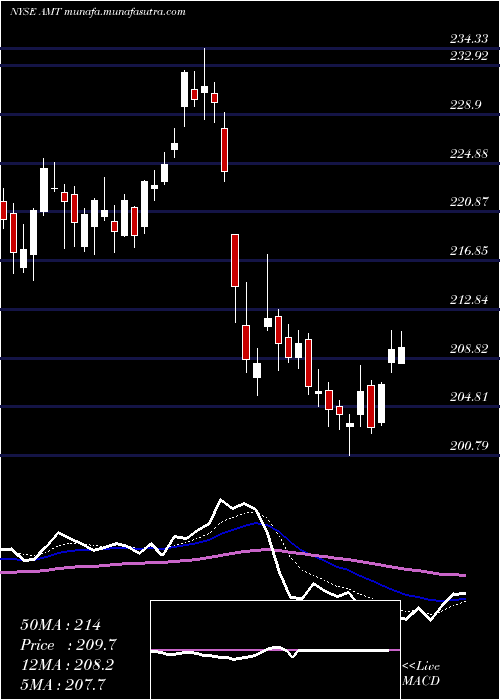Image resolution: width=500 pixels, height=700 pixels.
Task: Click inside the MACD inset chart box
Action: click(275, 650)
